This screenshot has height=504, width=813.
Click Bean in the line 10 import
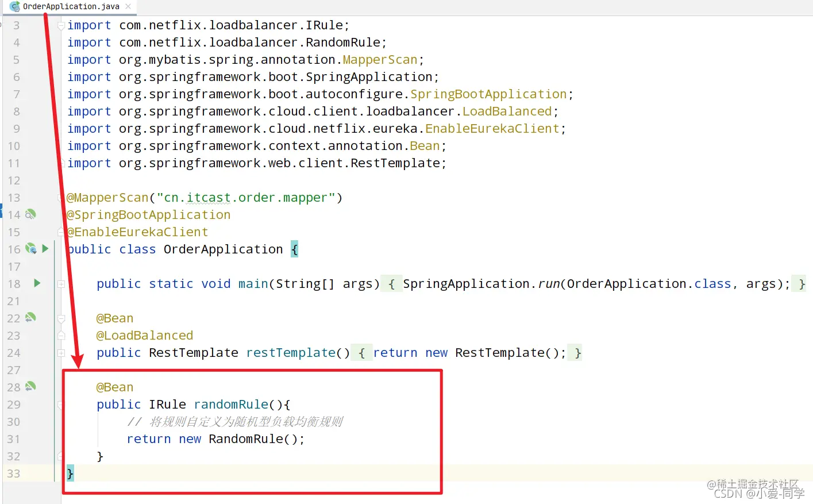[425, 146]
